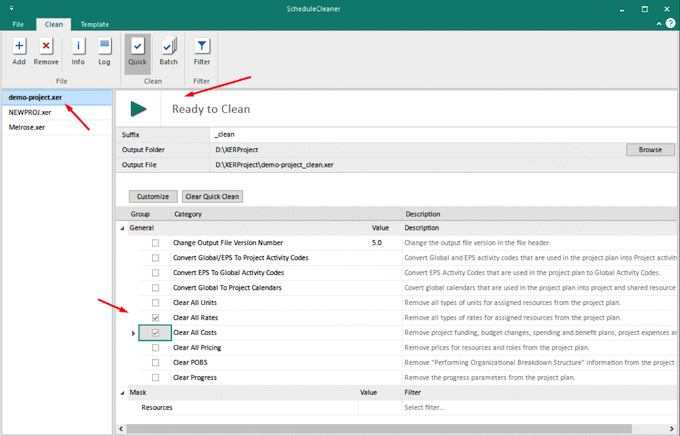The height and width of the screenshot is (436, 680).
Task: Click the Output File path value
Action: [x=275, y=165]
